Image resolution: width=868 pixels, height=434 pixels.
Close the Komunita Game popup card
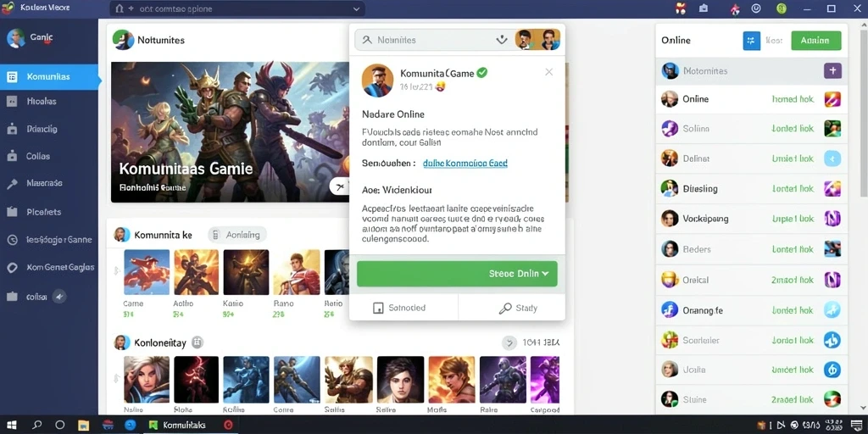click(548, 72)
